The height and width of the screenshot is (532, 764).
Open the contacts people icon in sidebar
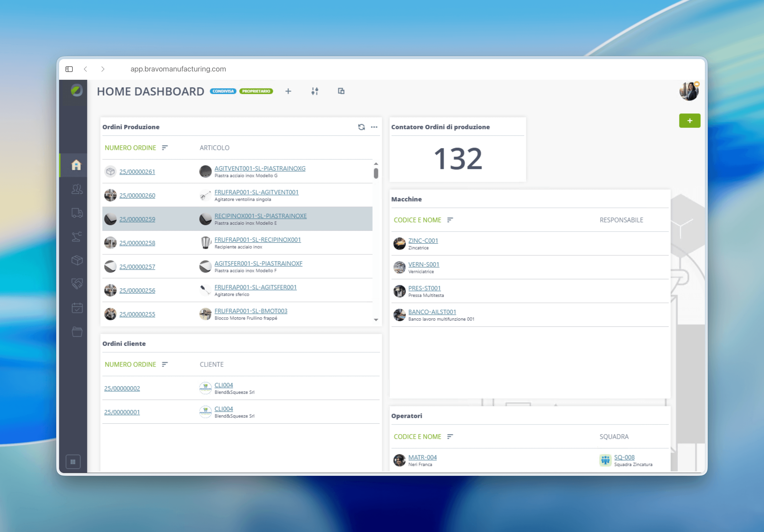(77, 189)
